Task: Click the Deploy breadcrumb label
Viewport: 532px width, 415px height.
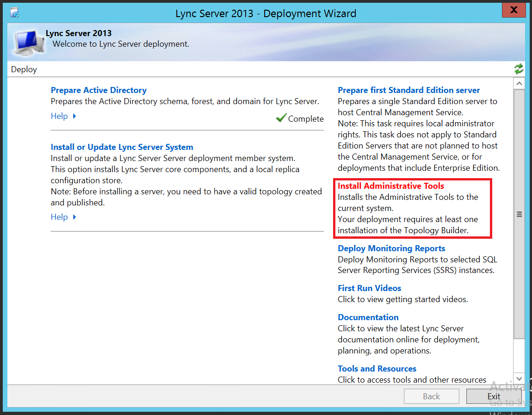Action: (24, 69)
